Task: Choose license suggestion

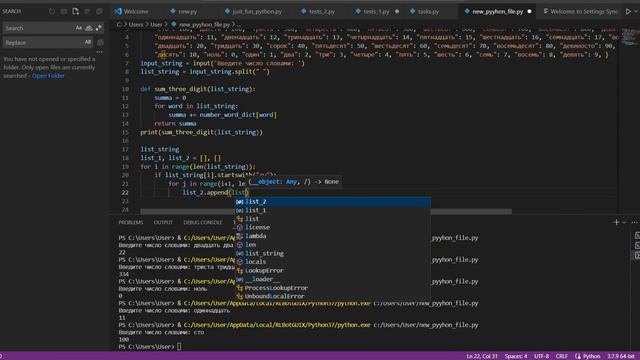Action: (332, 227)
